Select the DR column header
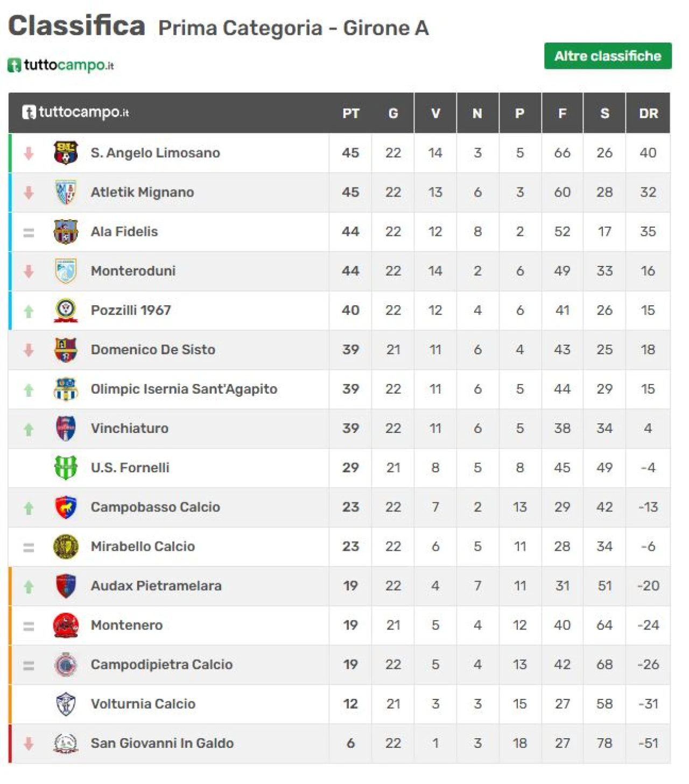The height and width of the screenshot is (784, 689). 648,114
